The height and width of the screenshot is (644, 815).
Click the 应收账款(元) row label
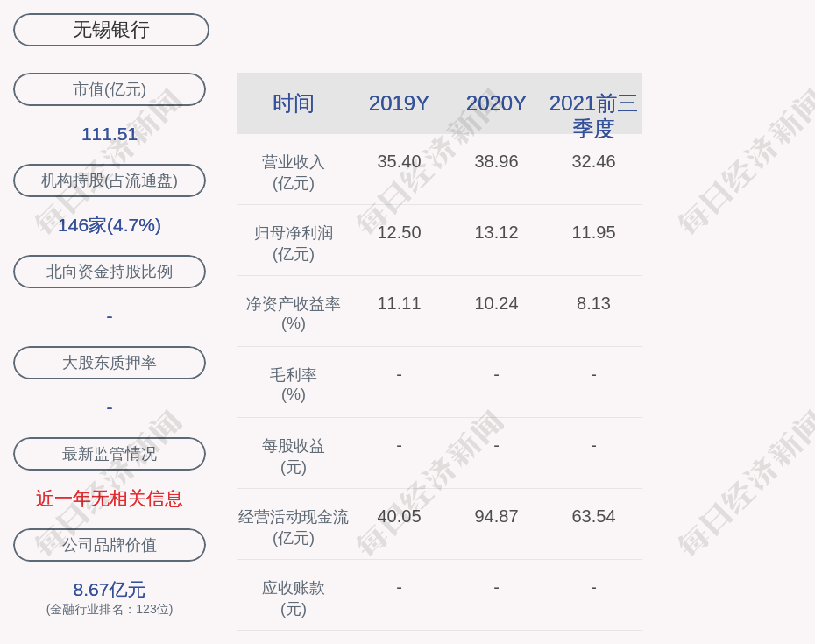pos(294,598)
